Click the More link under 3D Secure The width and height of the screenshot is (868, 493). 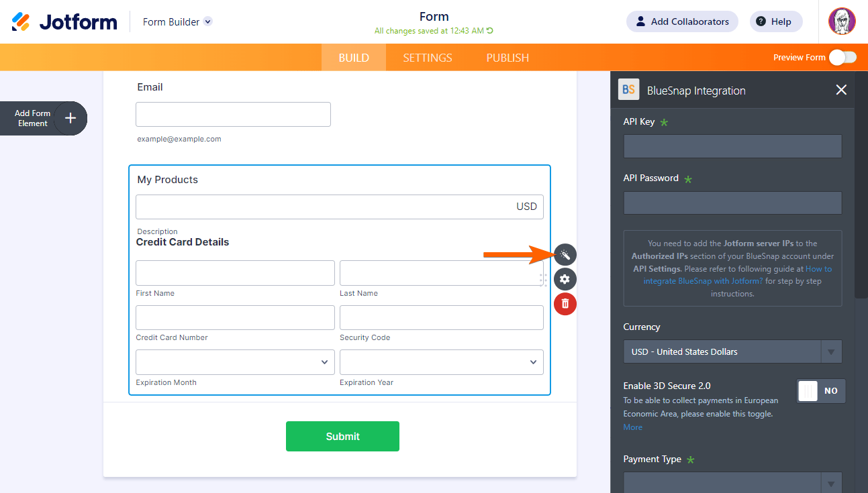(632, 427)
